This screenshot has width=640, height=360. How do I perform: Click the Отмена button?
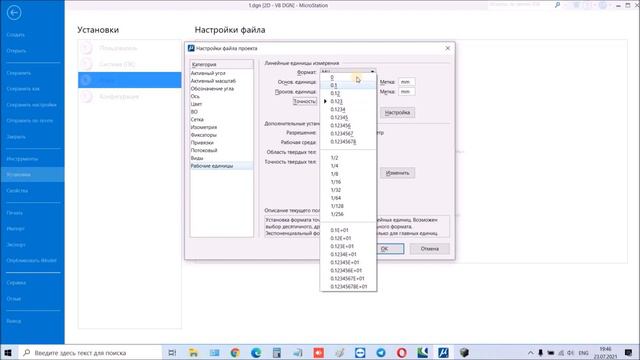click(429, 249)
